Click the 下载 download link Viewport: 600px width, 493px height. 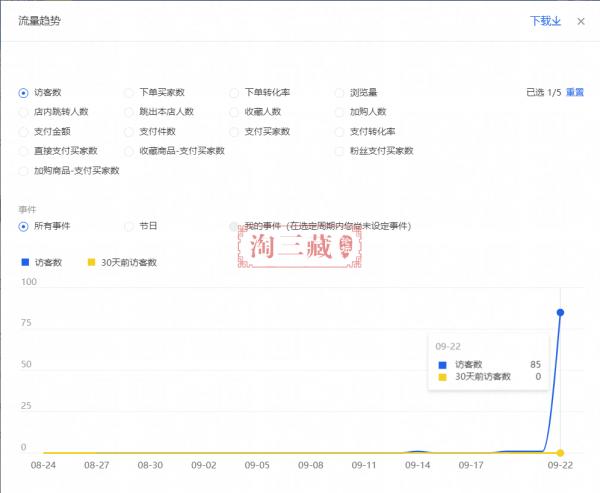click(544, 21)
